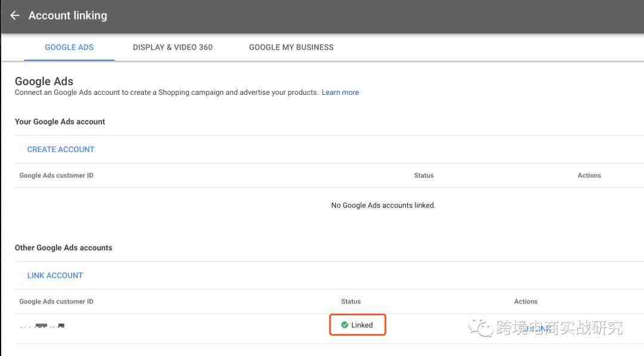Follow the Learn more link

[340, 92]
